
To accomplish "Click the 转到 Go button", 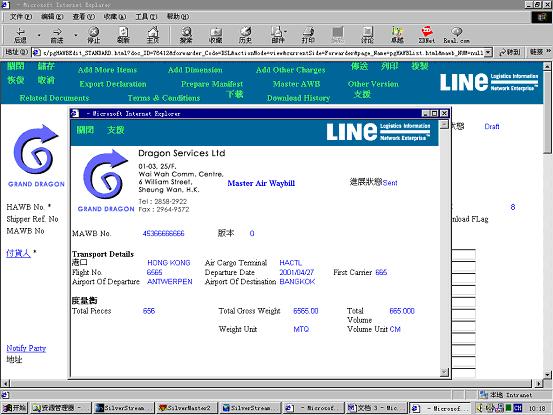I will click(x=510, y=52).
